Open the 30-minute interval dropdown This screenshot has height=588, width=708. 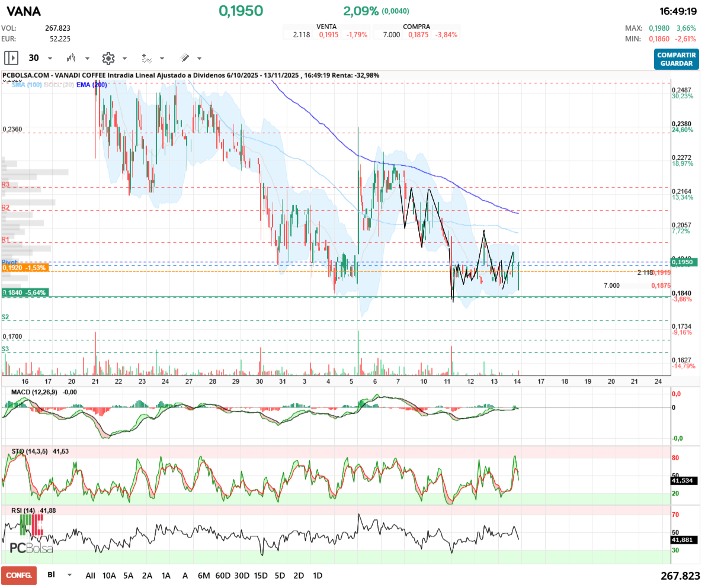pos(50,59)
